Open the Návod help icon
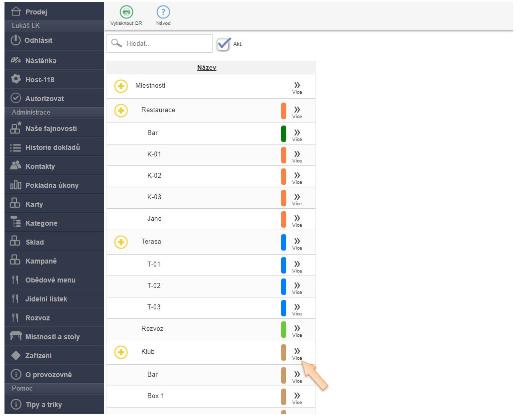Viewport: 532px width, 419px height. pyautogui.click(x=163, y=12)
